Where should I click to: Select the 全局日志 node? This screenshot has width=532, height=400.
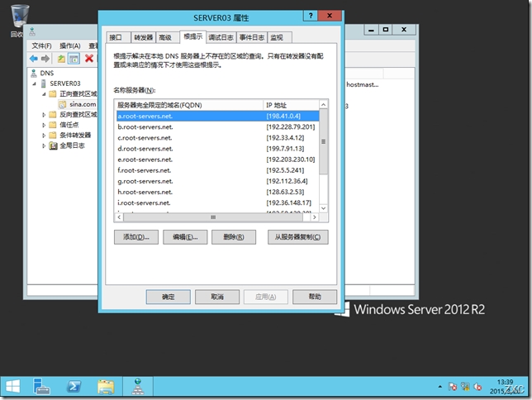72,145
